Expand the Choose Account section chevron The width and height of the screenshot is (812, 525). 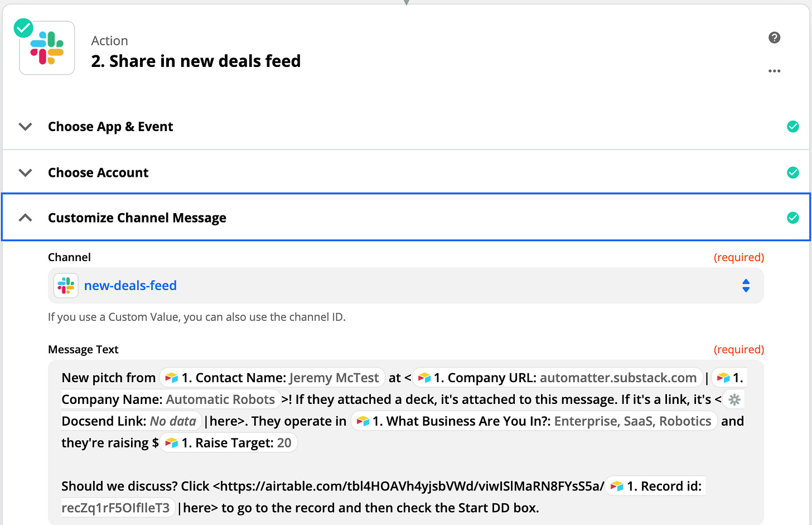pos(26,172)
